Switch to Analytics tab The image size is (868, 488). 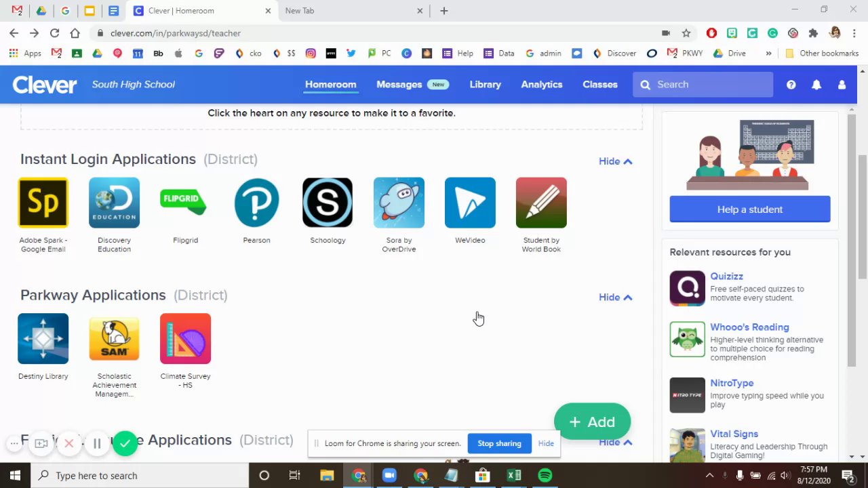point(541,85)
